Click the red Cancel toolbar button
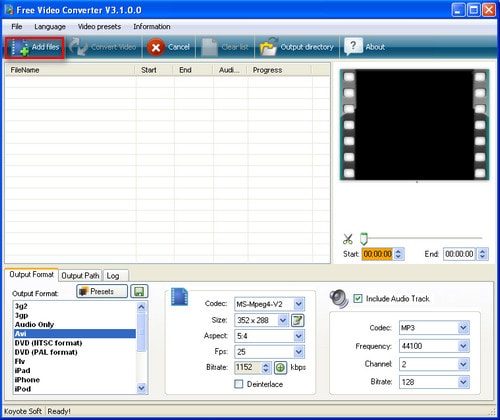This screenshot has height=420, width=500. click(169, 47)
